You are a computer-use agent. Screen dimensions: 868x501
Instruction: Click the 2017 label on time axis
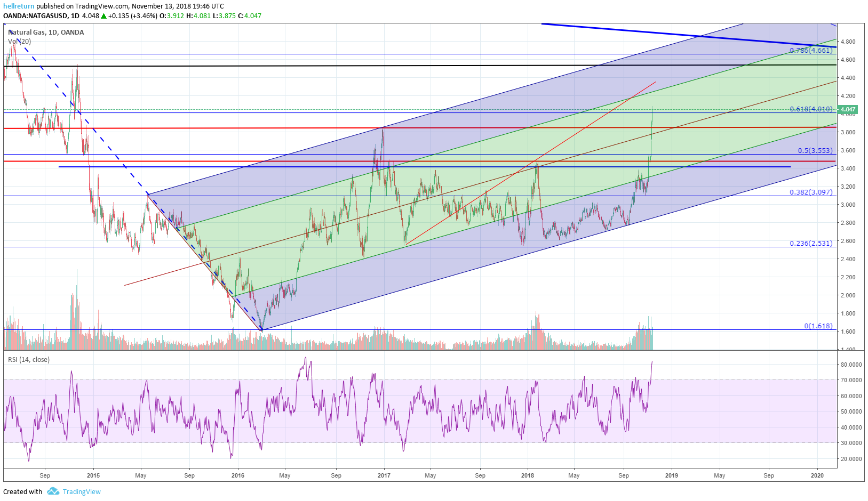tap(384, 475)
